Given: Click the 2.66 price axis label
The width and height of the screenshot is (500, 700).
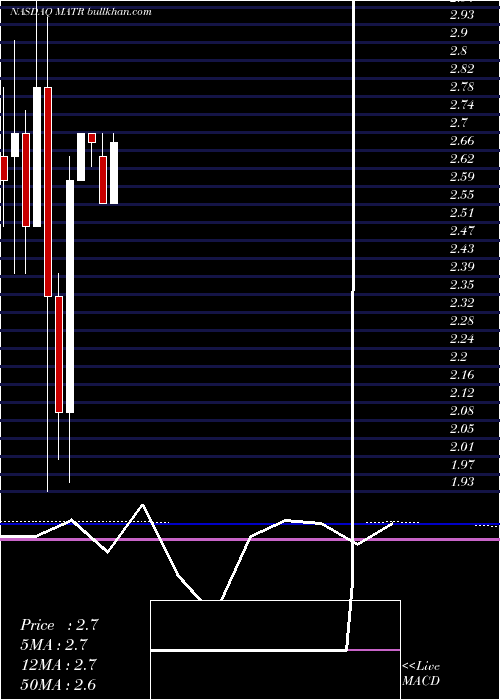Looking at the screenshot, I should pyautogui.click(x=462, y=141).
